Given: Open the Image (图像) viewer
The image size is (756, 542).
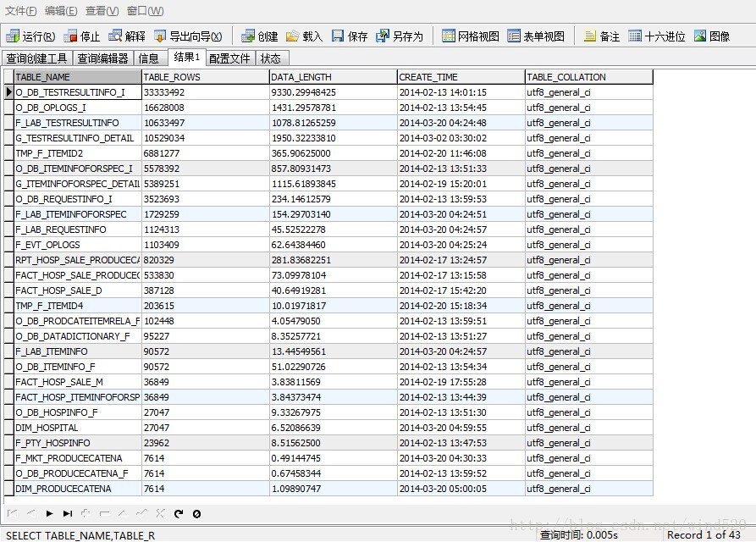Looking at the screenshot, I should coord(712,36).
